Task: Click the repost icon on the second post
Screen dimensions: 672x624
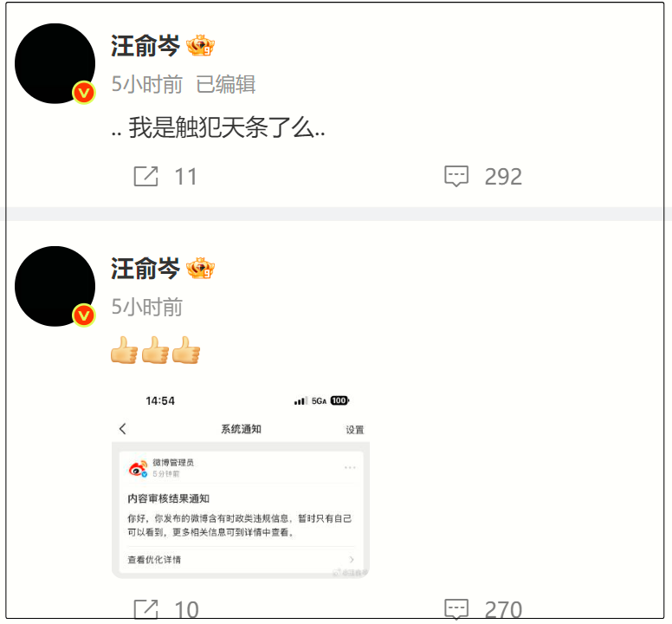Action: click(145, 609)
